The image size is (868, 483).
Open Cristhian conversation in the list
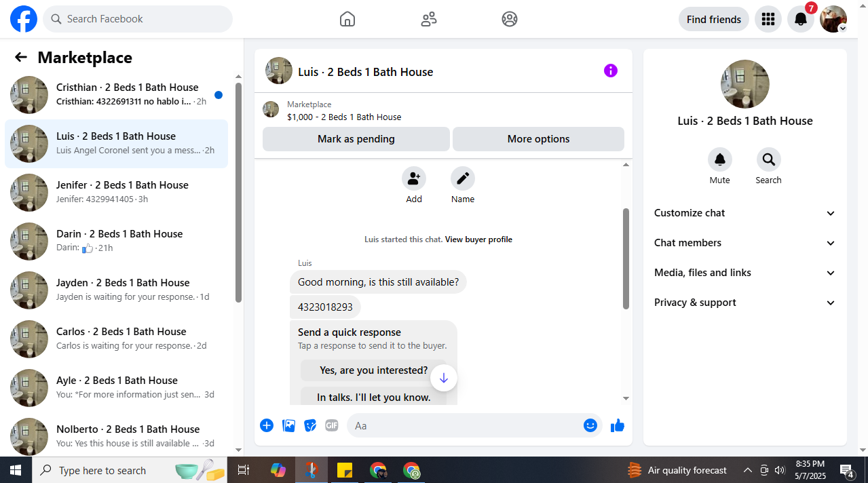(x=117, y=95)
